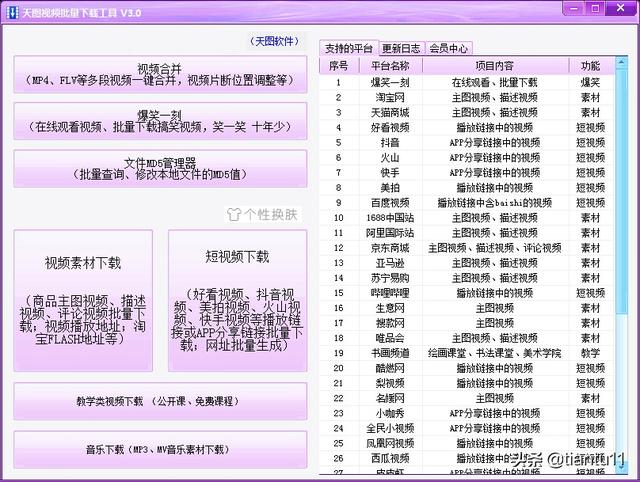Select the 天猫商城 row
This screenshot has height=482, width=640.
tap(467, 113)
